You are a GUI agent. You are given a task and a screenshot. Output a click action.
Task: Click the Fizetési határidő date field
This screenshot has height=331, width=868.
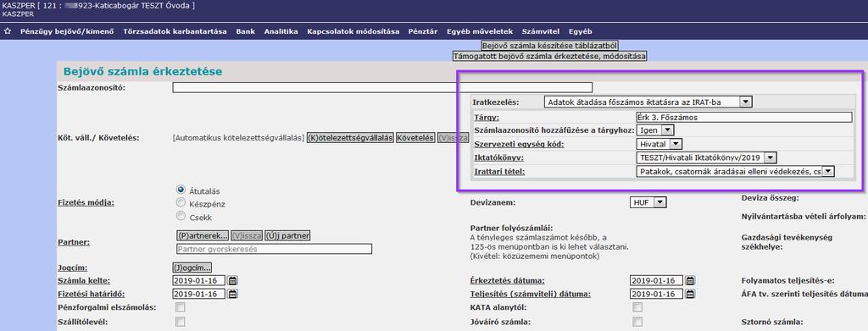198,294
